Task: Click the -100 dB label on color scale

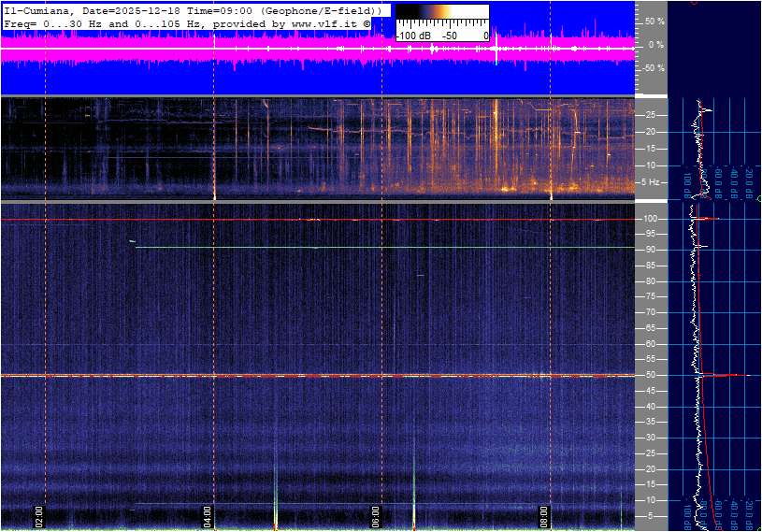Action: (412, 36)
